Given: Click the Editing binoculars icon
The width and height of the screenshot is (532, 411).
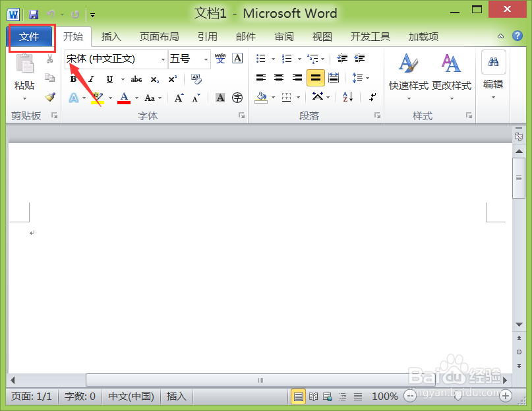Looking at the screenshot, I should tap(493, 62).
